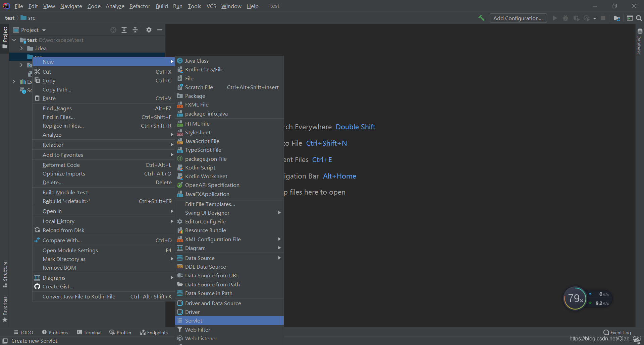Image resolution: width=644 pixels, height=345 pixels.
Task: Select Java Class in New submenu
Action: click(229, 61)
